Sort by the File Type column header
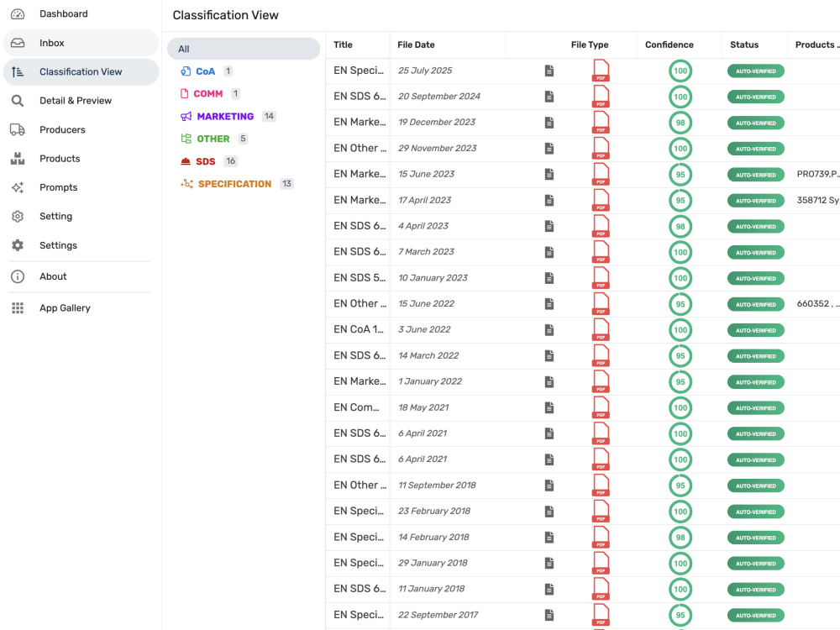This screenshot has width=840, height=630. pyautogui.click(x=590, y=45)
